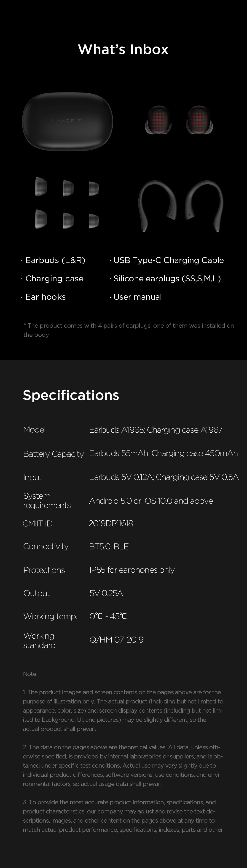This screenshot has width=247, height=868.
Task: Select the "USB Type-C Charging Cable" item
Action: (x=168, y=260)
